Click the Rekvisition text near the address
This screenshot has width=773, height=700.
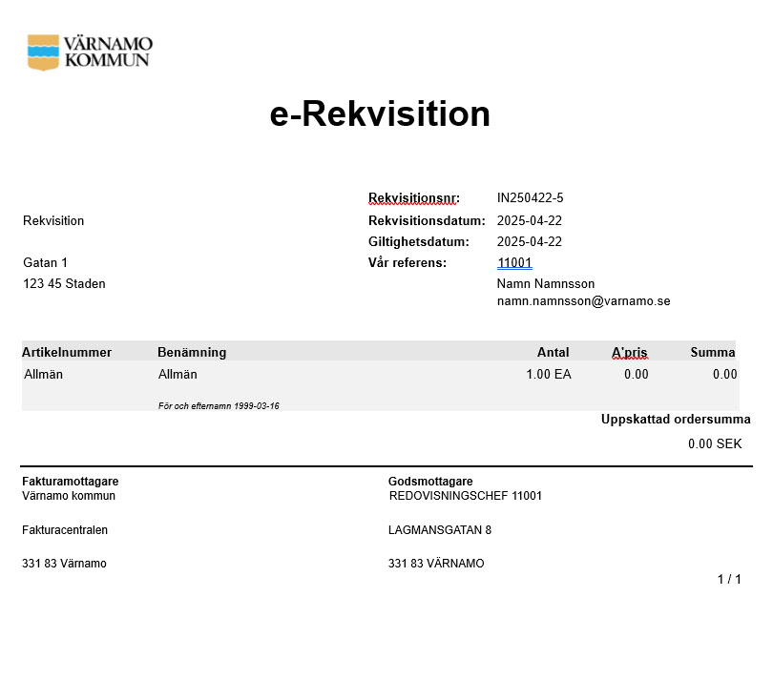[x=53, y=220]
